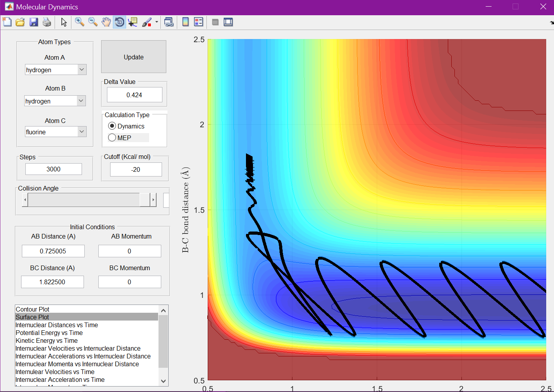Expand the Atom B dropdown list
Screen dimensions: 554x392
coord(81,101)
